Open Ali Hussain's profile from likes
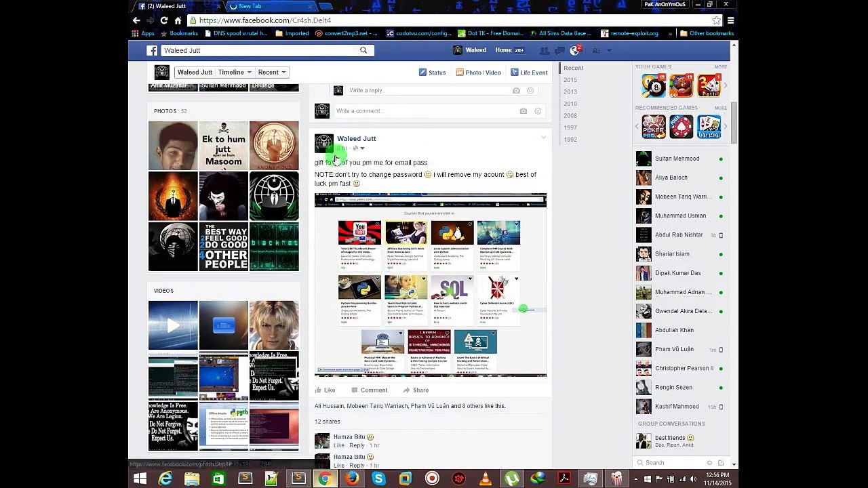The height and width of the screenshot is (488, 868). [329, 406]
